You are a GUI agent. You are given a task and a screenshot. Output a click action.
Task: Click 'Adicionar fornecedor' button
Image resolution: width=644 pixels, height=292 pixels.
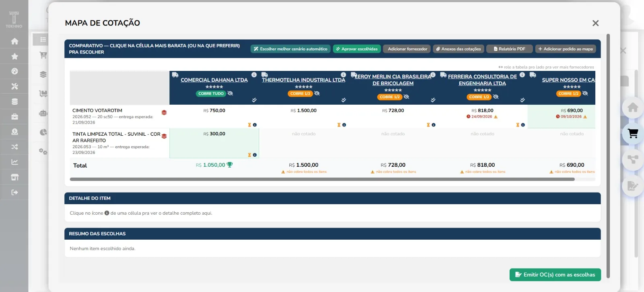click(407, 49)
